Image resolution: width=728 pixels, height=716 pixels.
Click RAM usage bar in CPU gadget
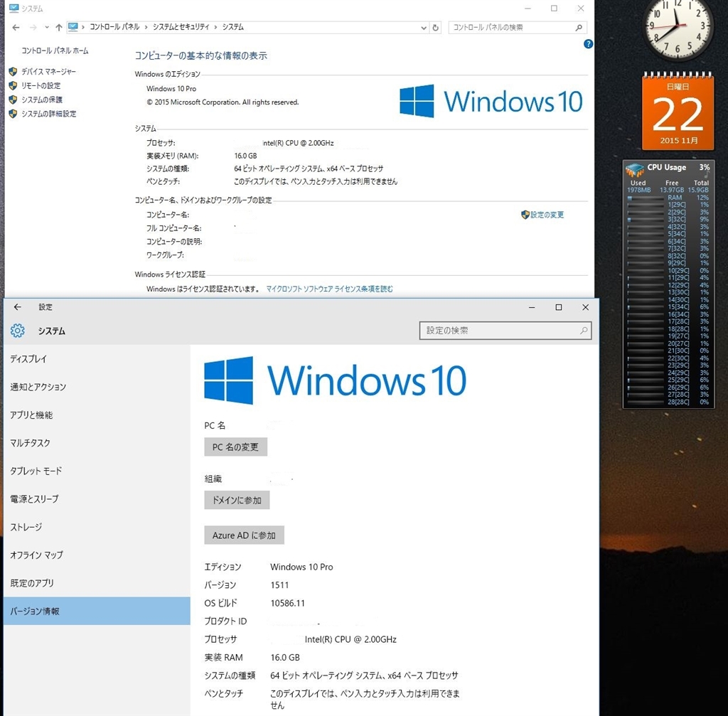tap(646, 198)
